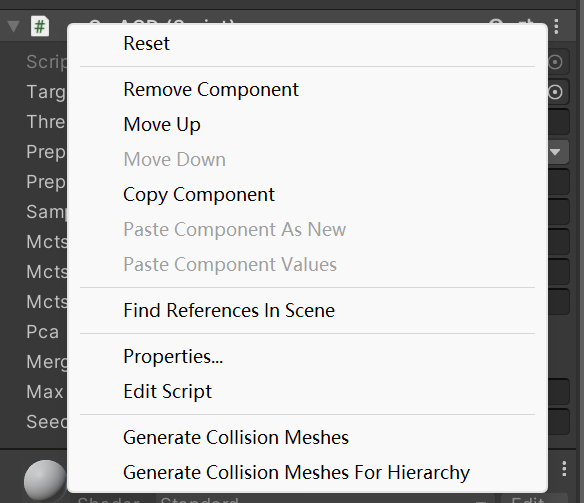This screenshot has width=584, height=503.
Task: Open object picker for Script field
Action: 555,62
